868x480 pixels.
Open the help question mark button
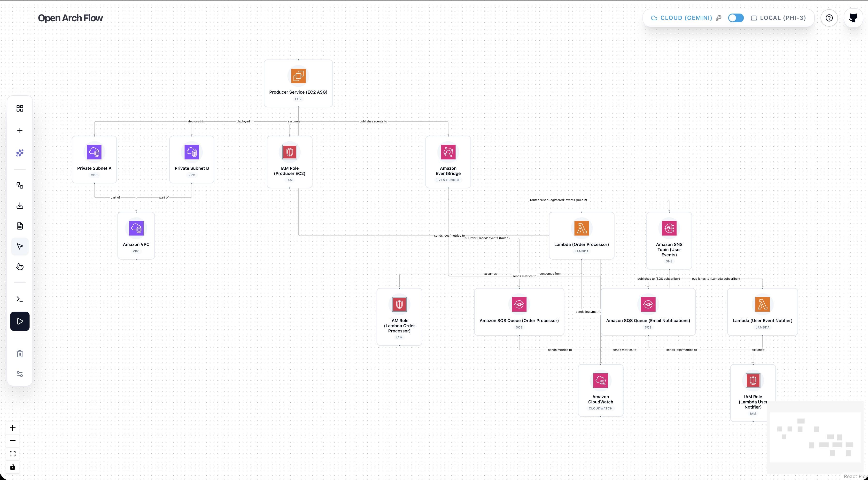[829, 18]
